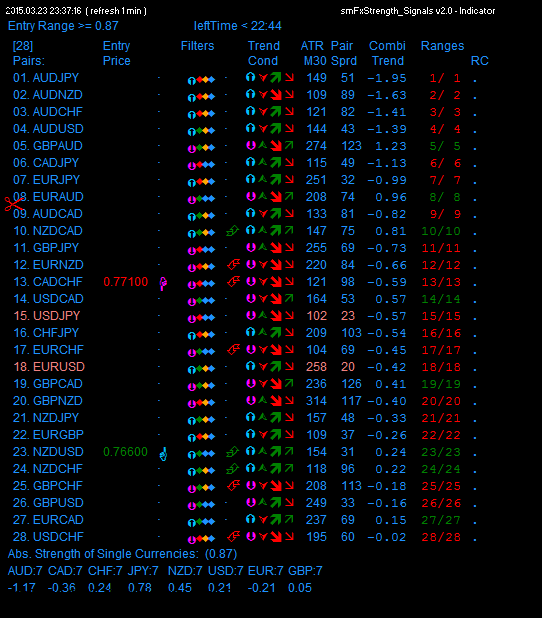
Task: Click the JPY strength value 0.78
Action: (140, 588)
